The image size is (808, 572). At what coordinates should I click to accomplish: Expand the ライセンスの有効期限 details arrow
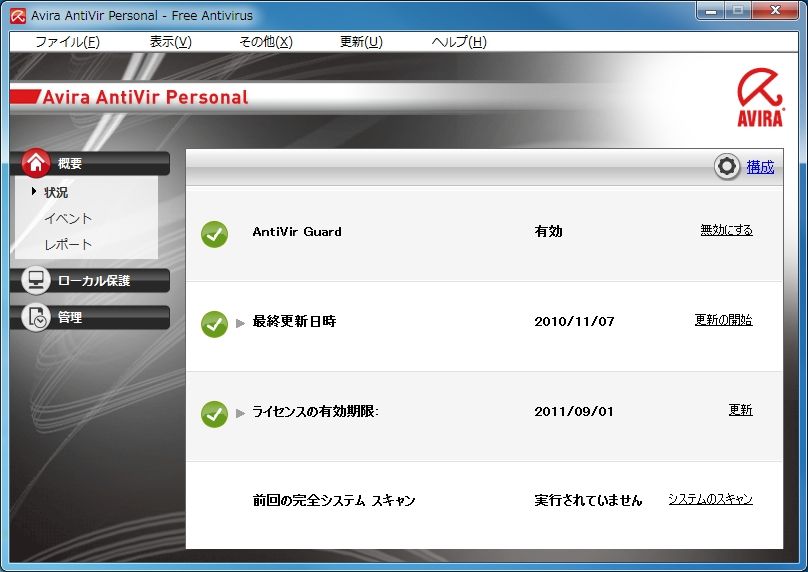240,413
